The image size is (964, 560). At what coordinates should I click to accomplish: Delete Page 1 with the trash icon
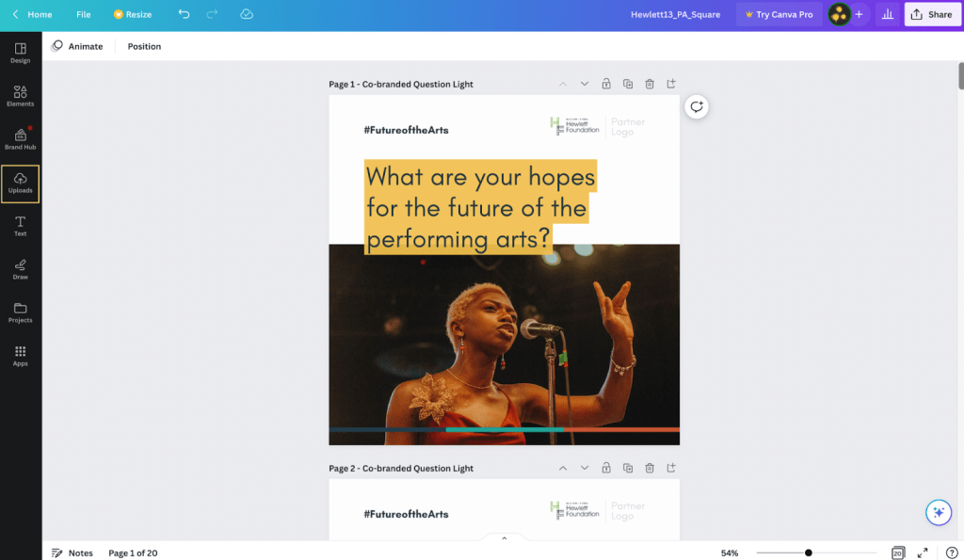pos(650,84)
